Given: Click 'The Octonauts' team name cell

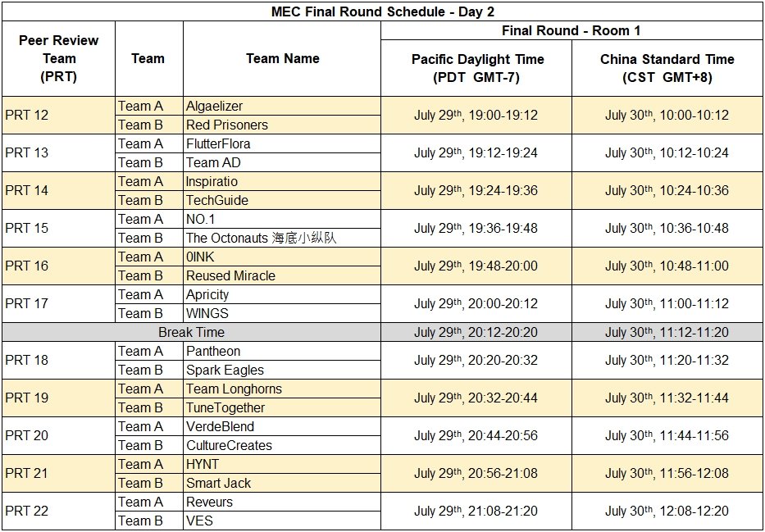Looking at the screenshot, I should click(x=261, y=238).
